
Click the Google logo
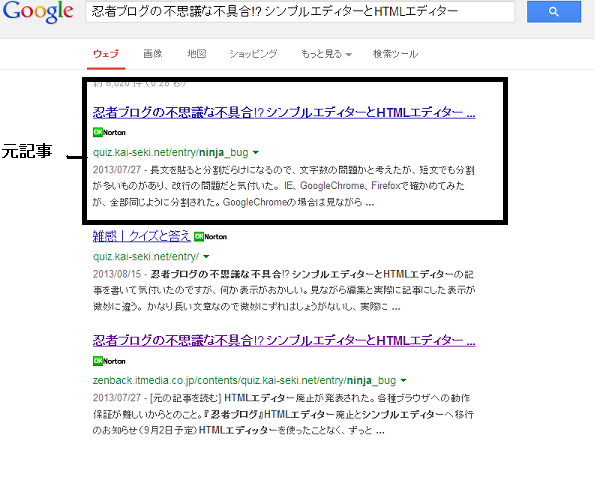(38, 11)
